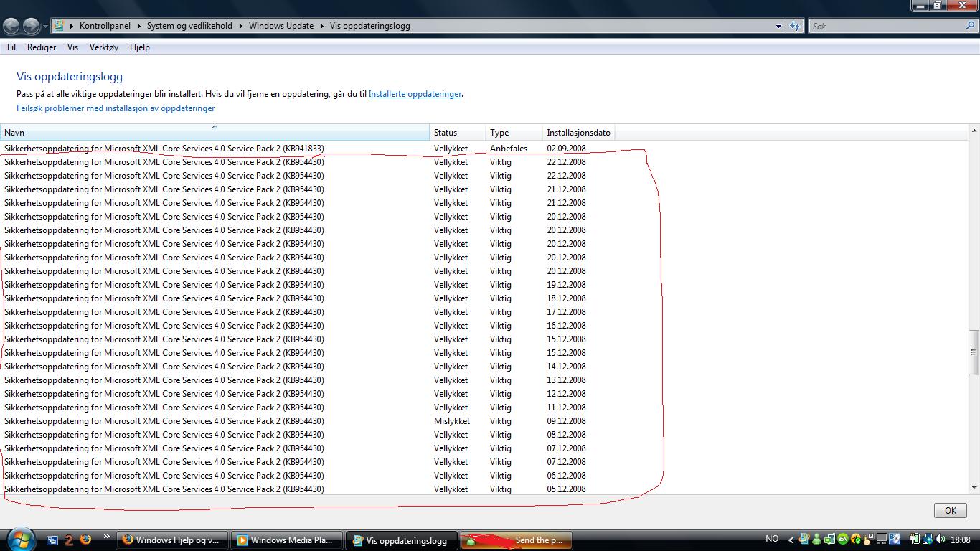Switch to Windows Media Player taskbar button
The height and width of the screenshot is (551, 980).
pyautogui.click(x=287, y=540)
